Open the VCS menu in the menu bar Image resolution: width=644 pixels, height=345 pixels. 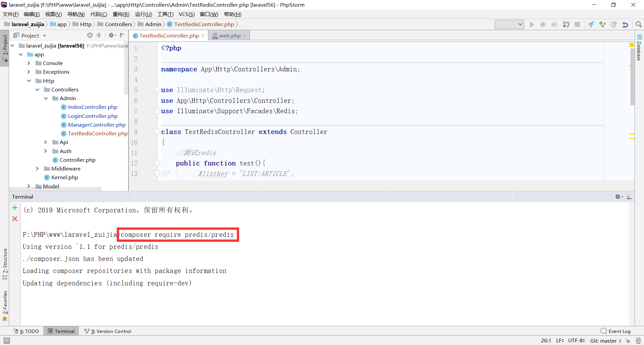pos(187,14)
